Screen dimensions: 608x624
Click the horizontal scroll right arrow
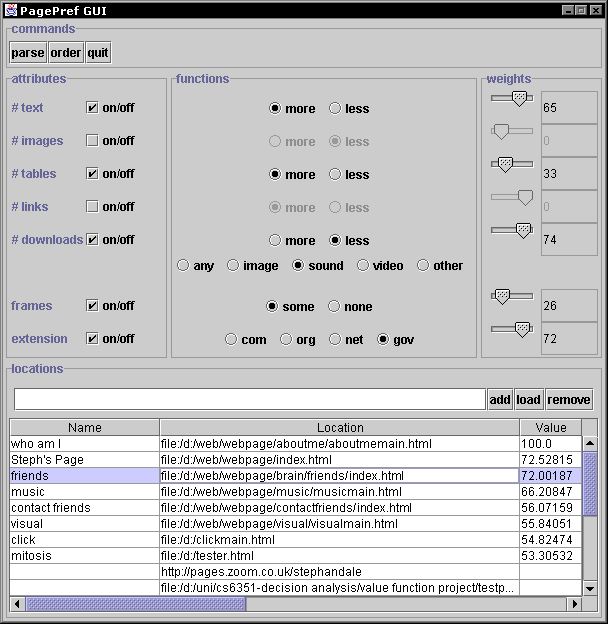(x=575, y=604)
